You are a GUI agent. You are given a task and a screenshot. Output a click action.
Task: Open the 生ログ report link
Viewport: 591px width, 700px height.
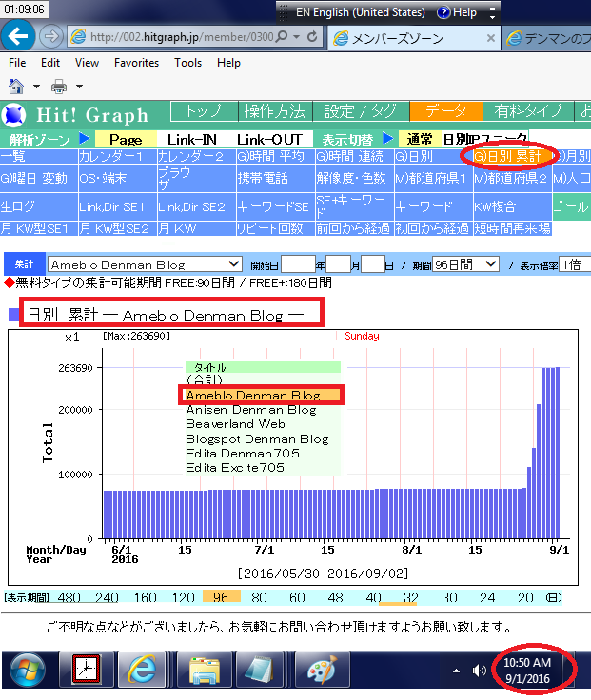pos(39,206)
